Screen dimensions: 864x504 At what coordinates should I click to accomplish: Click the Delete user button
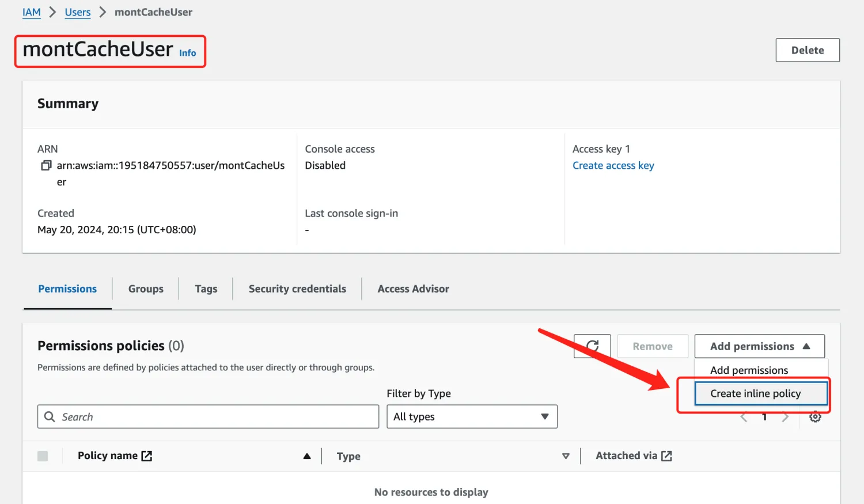point(808,50)
